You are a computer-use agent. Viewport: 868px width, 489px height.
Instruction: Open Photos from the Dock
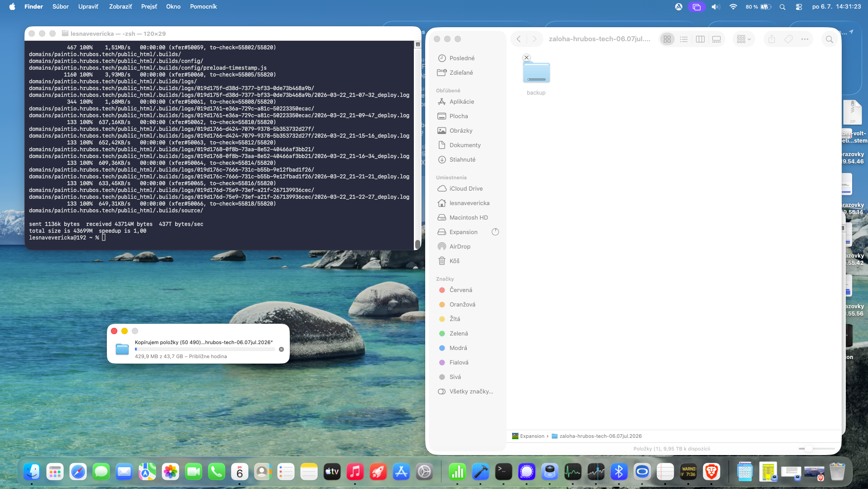[x=170, y=472]
